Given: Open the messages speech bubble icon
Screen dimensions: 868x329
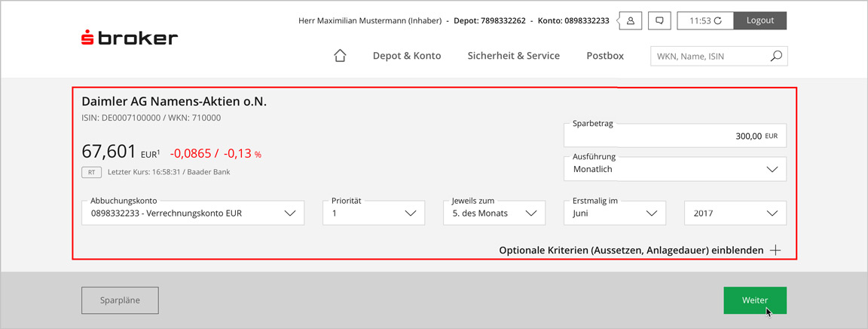Looking at the screenshot, I should click(x=659, y=20).
